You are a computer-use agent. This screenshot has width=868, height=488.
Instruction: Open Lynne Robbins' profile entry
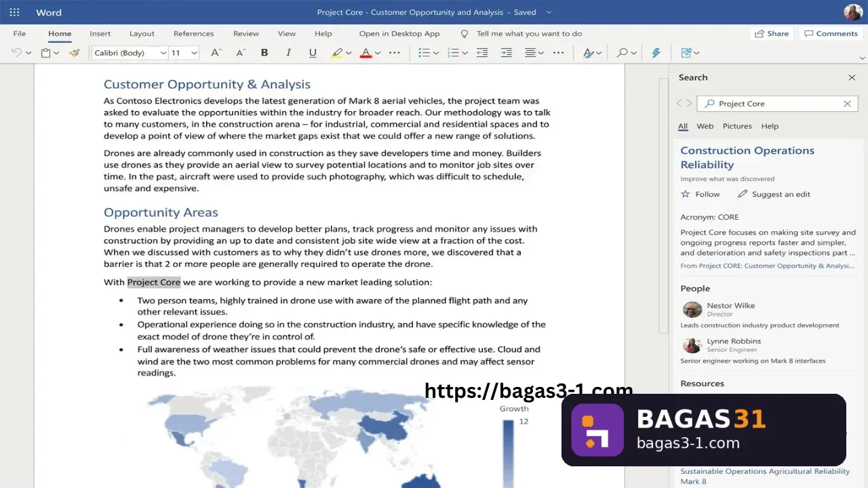753,350
